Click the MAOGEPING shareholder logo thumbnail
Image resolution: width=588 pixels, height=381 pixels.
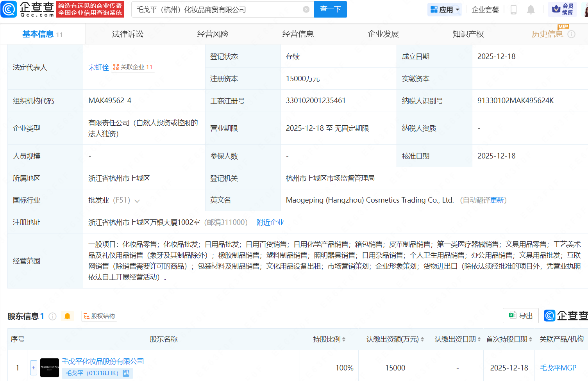point(50,367)
